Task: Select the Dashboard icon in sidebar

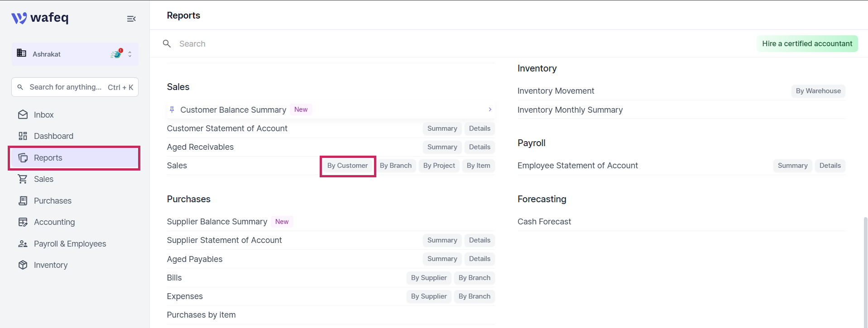Action: point(23,136)
